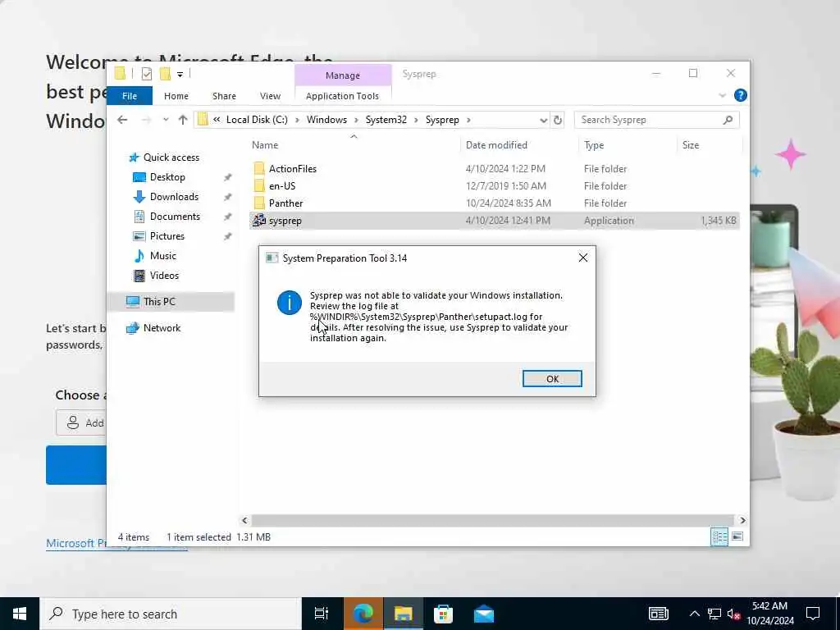
Task: Go up one folder level arrow
Action: (x=183, y=120)
